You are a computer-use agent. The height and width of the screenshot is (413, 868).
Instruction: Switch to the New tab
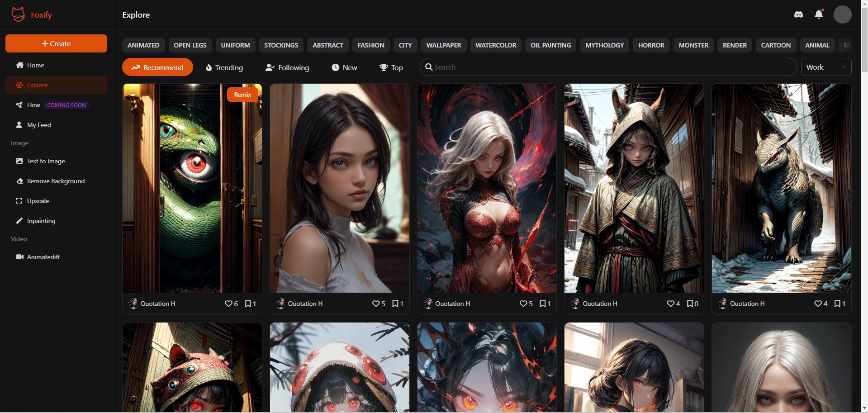tap(344, 67)
